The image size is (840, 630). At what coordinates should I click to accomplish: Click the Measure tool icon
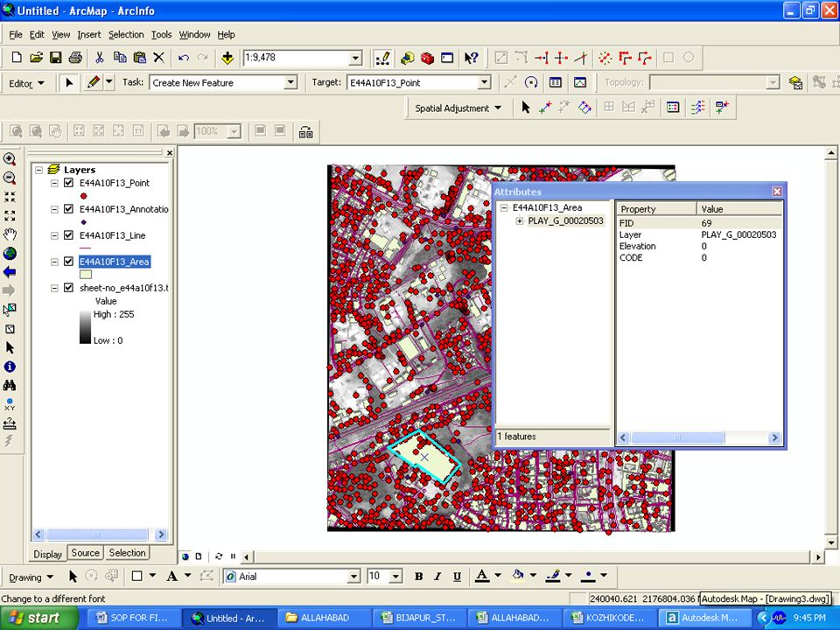coord(10,423)
